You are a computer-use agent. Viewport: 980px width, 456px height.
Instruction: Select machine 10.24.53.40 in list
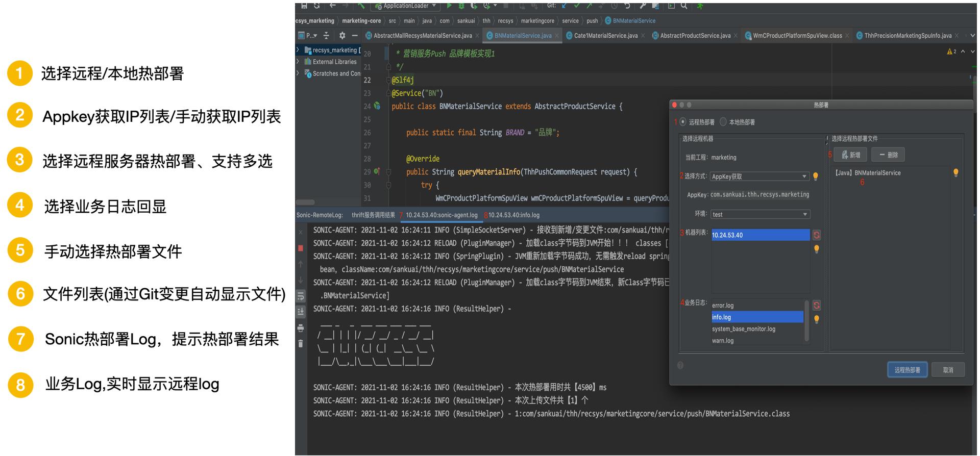761,235
